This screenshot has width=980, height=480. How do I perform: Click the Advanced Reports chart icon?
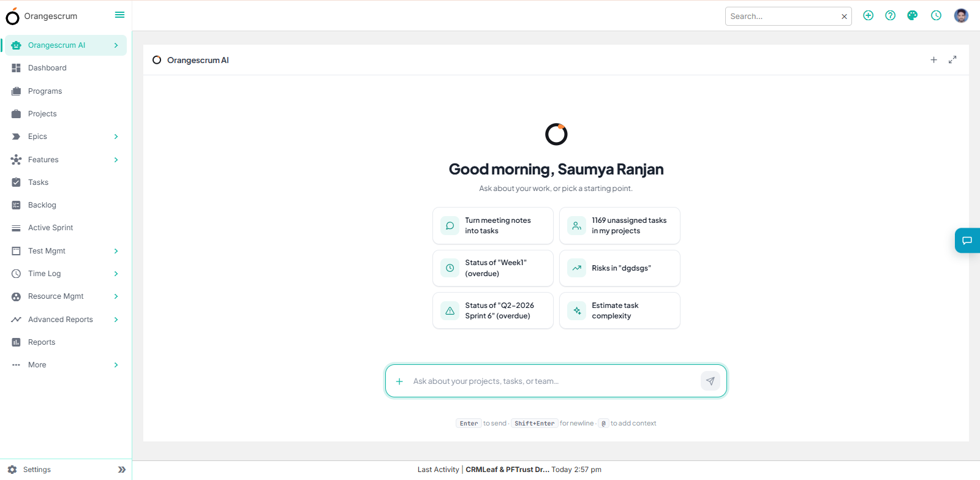click(16, 320)
